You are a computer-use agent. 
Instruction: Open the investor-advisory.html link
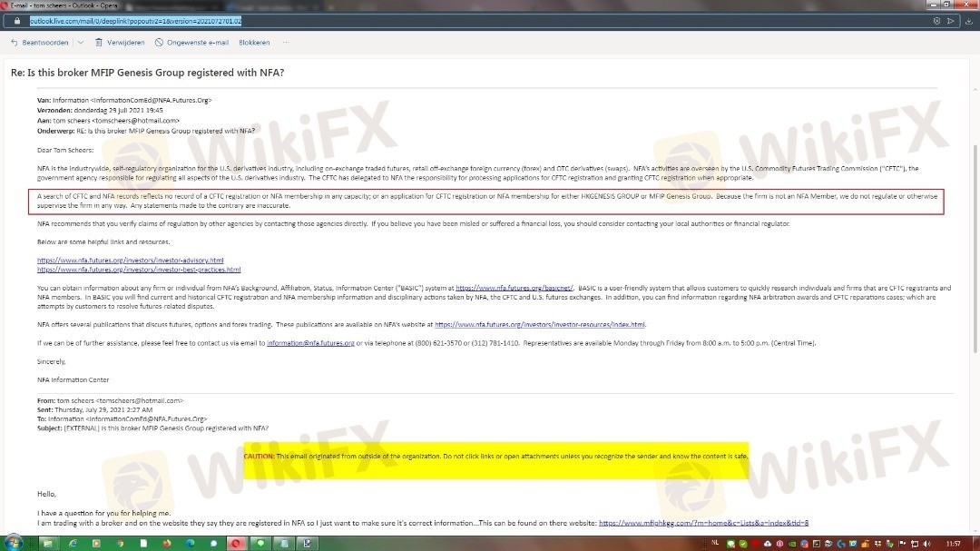[130, 261]
